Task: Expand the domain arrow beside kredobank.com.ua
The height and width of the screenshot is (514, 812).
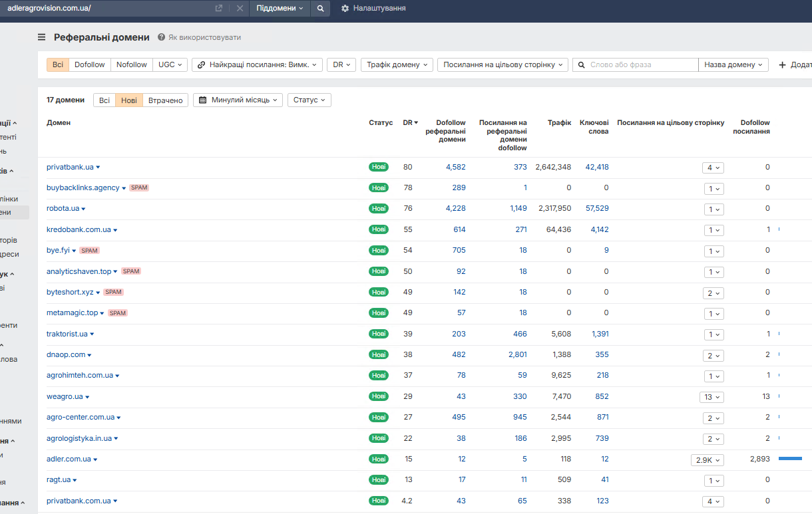Action: 115,230
